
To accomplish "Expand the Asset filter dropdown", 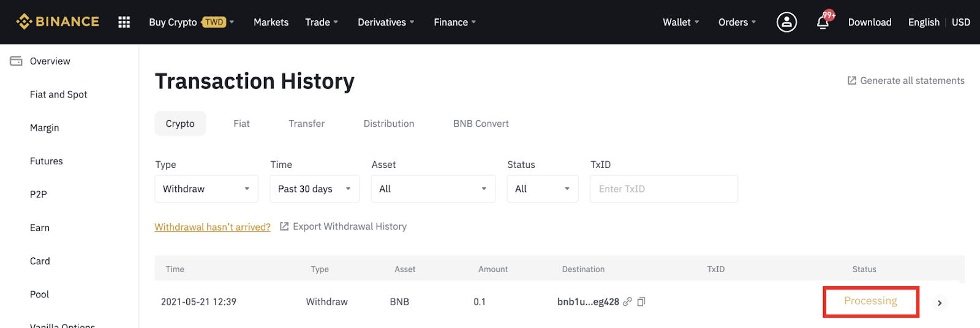I will (x=432, y=189).
